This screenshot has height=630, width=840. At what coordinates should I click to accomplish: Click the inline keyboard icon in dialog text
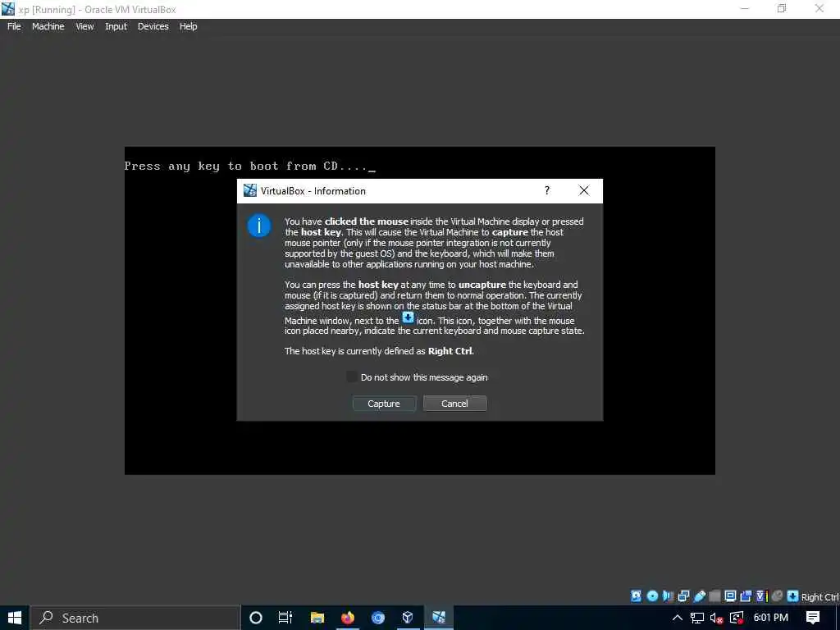pyautogui.click(x=409, y=317)
